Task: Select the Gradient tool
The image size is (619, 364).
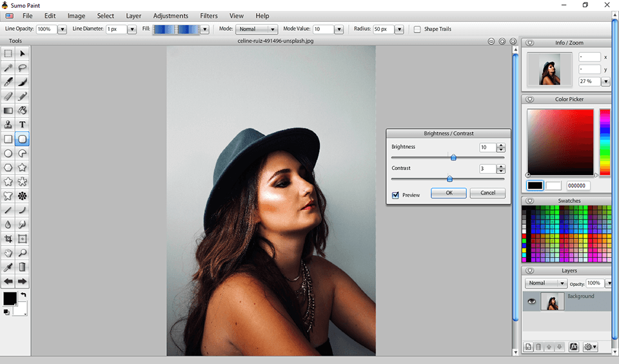Action: coord(8,110)
